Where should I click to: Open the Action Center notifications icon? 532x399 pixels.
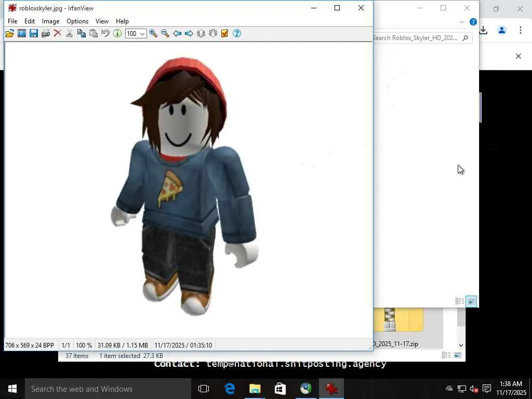click(487, 389)
